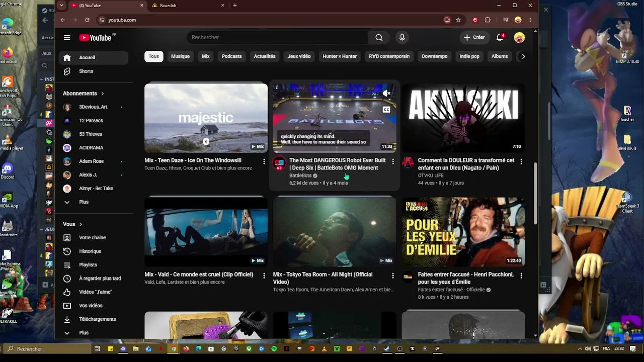Open the Pour les yeux d'Émilie thumbnail
The image size is (644, 362).
click(x=463, y=232)
